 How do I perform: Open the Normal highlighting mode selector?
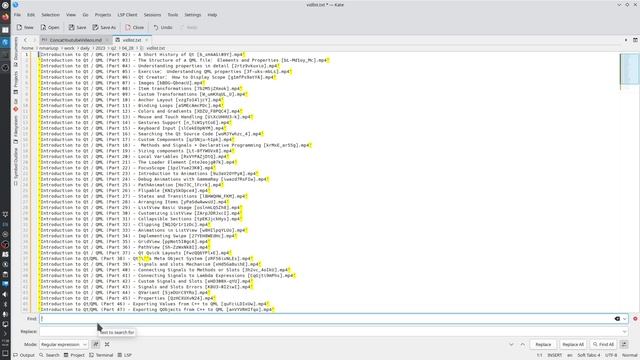tap(630, 355)
